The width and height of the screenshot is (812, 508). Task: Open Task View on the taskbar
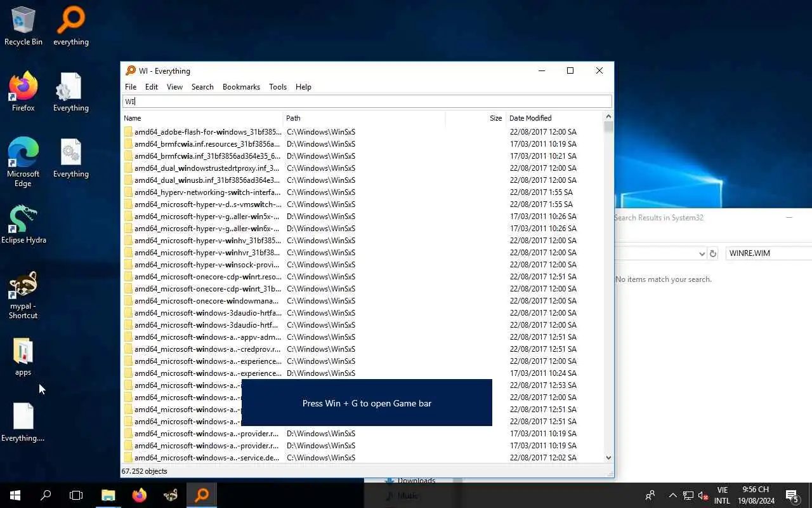click(76, 495)
